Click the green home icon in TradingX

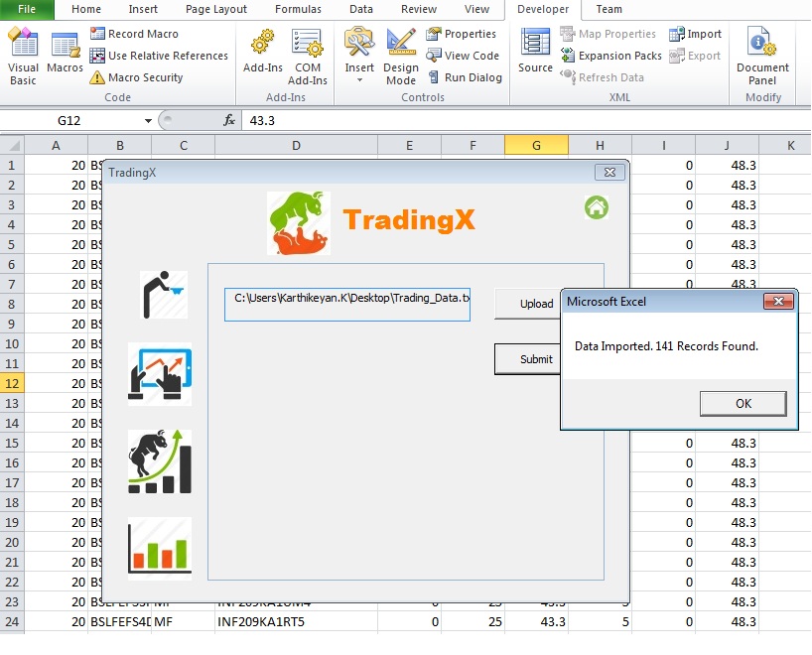tap(597, 207)
